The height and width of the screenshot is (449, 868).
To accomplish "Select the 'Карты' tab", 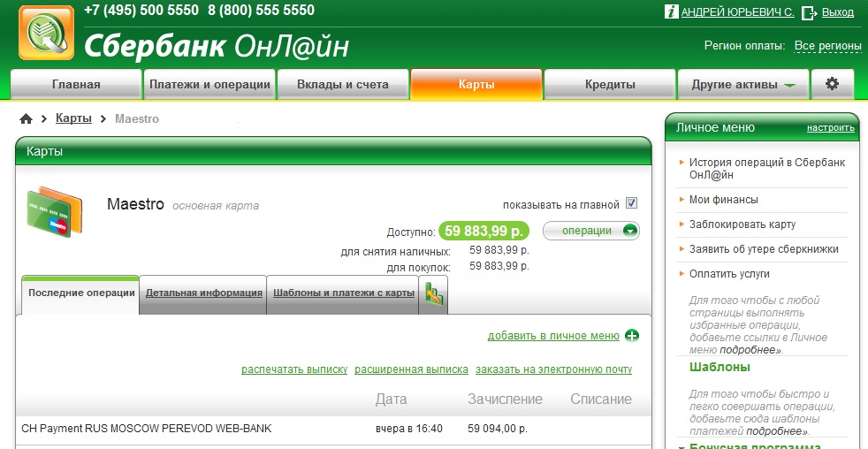I will (476, 85).
